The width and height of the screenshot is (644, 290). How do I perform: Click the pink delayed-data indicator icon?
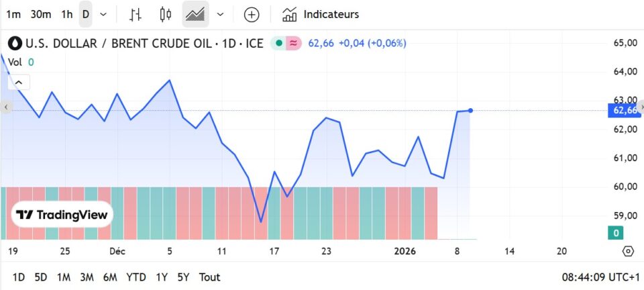(x=294, y=44)
